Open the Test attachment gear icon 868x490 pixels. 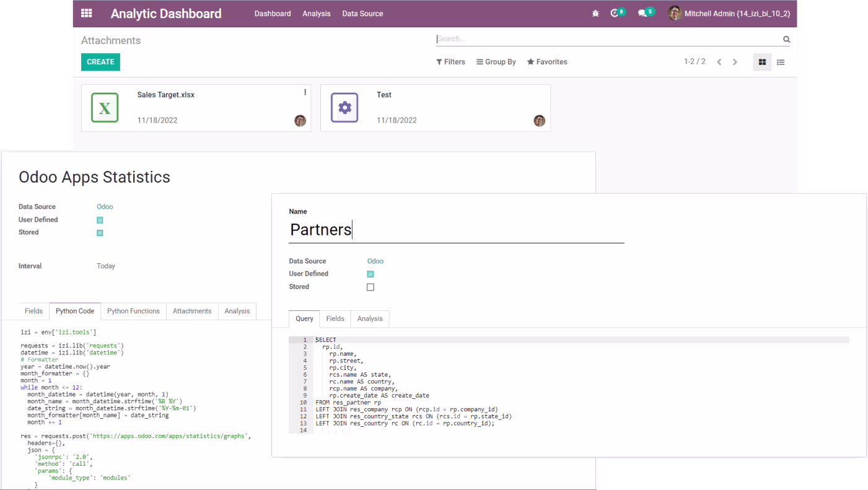[344, 108]
